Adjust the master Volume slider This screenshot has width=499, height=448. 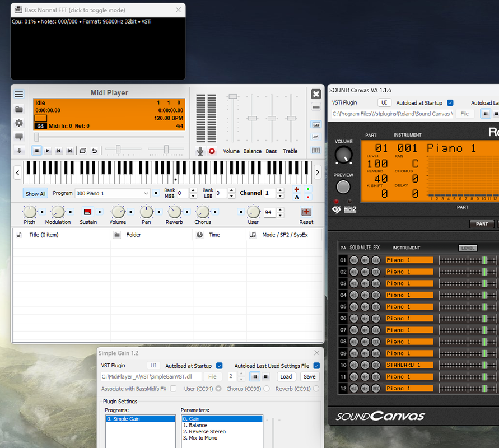coord(233,96)
